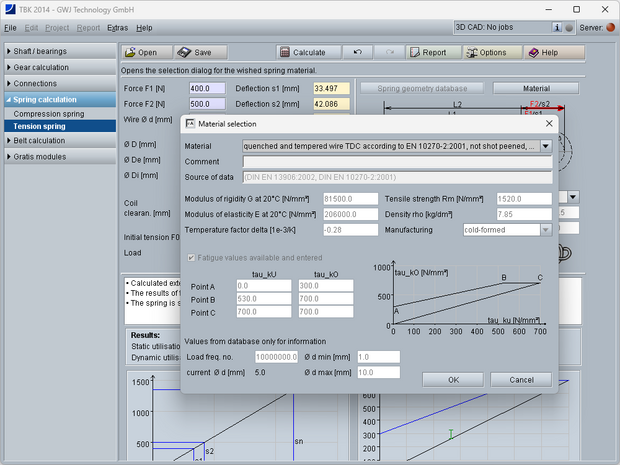Open the Extras menu
620x465 pixels.
click(117, 28)
